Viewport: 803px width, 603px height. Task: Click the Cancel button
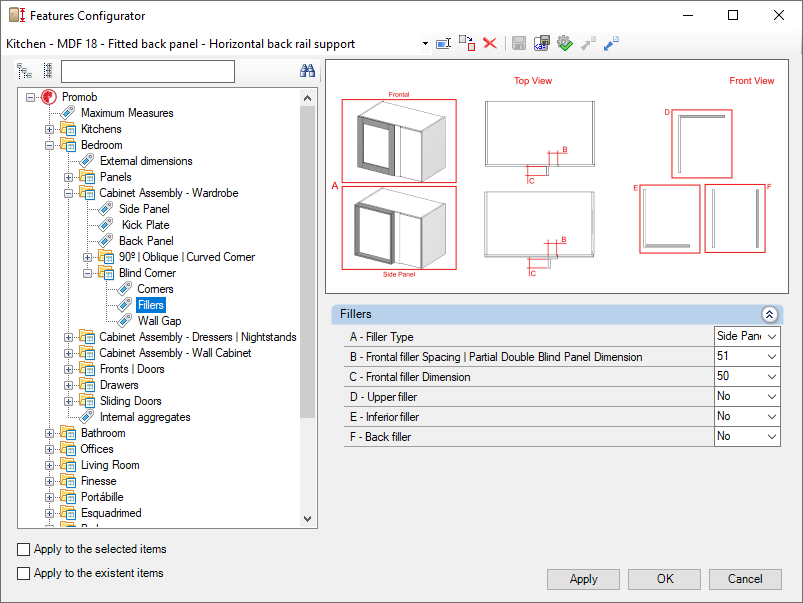click(x=745, y=579)
